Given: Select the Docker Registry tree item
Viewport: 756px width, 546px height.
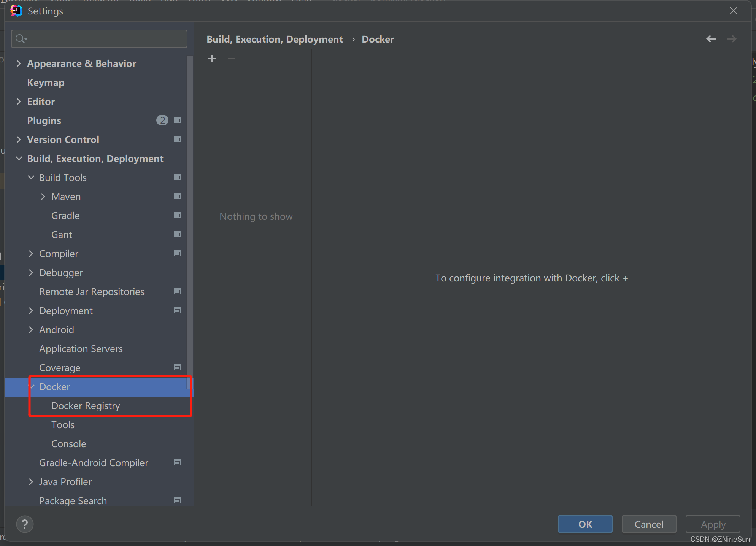Looking at the screenshot, I should pyautogui.click(x=86, y=406).
